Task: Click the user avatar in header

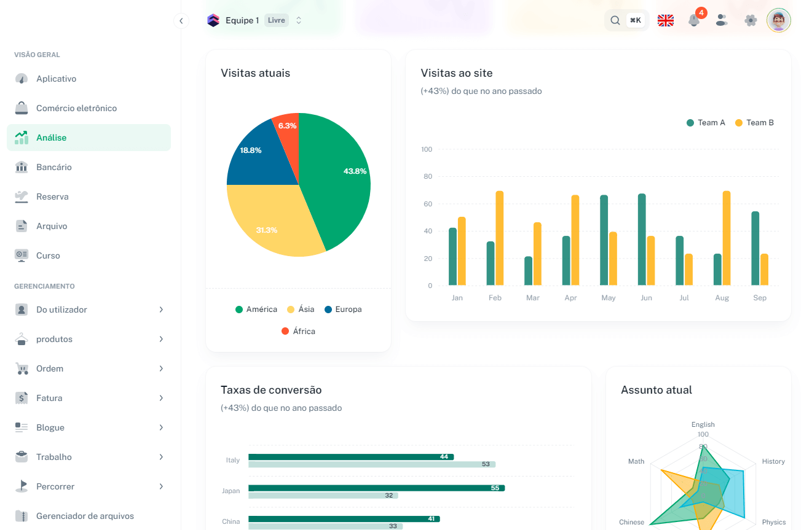Action: [x=779, y=20]
